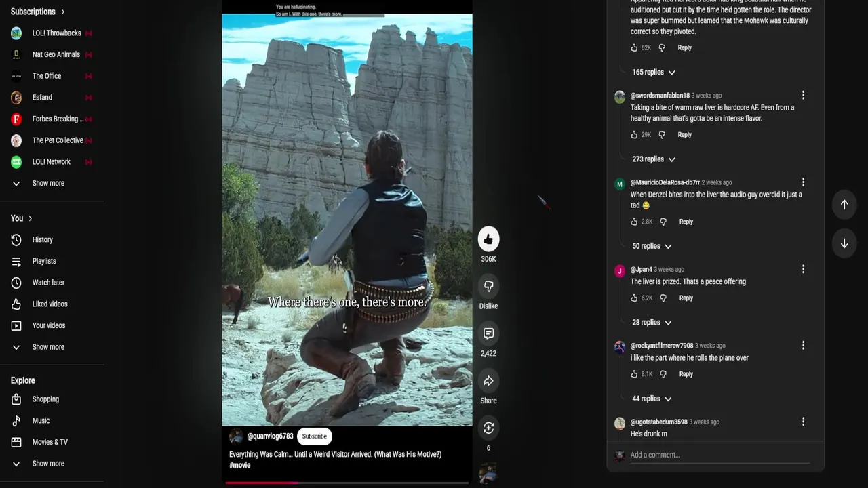Dislike the @swordsmanfabian18 comment
Viewport: 868px width, 488px height.
pos(662,134)
